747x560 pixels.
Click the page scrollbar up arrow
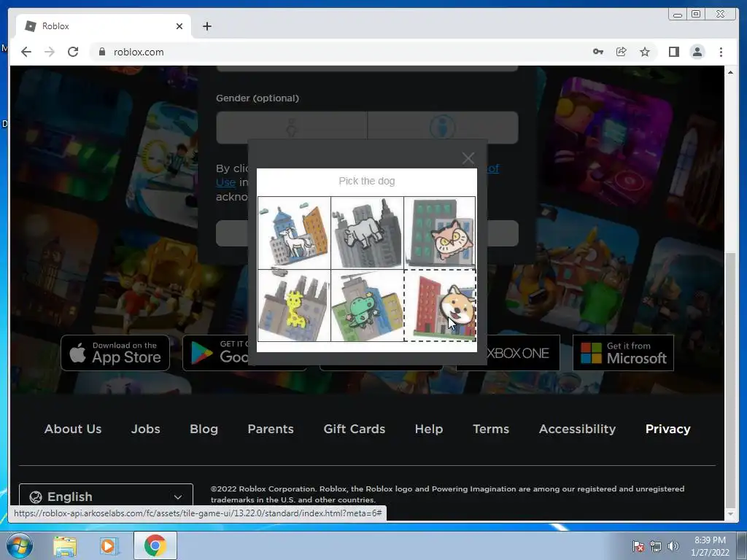[x=730, y=72]
